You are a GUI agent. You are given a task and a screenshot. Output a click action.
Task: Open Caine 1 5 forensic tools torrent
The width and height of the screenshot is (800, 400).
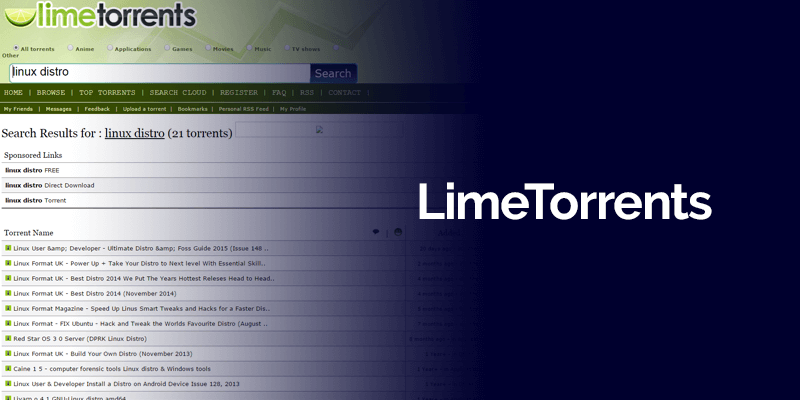click(112, 369)
